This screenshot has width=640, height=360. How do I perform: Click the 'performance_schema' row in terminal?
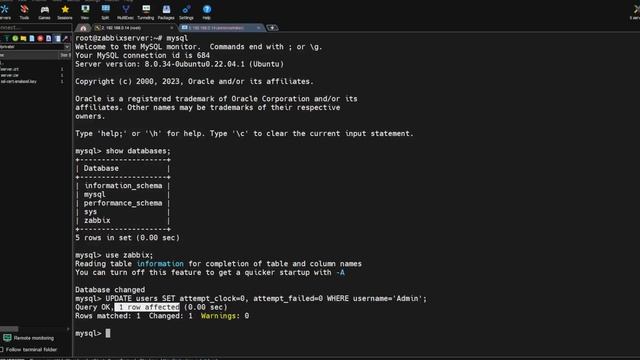[x=123, y=203]
